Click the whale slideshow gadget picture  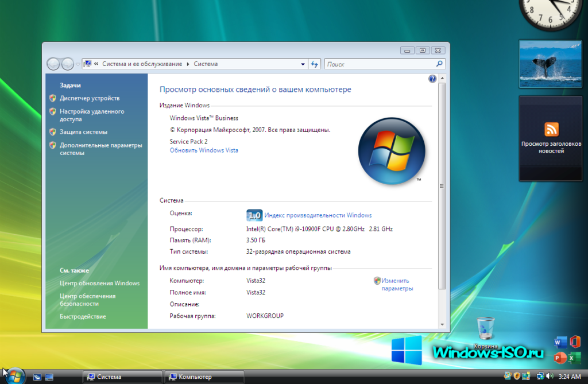coord(551,64)
